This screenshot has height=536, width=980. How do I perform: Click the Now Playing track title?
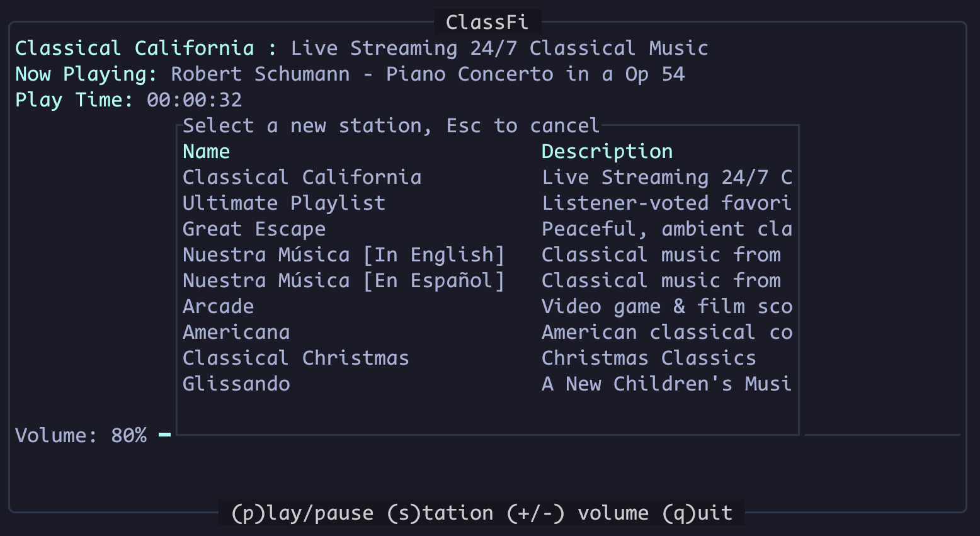click(x=428, y=74)
